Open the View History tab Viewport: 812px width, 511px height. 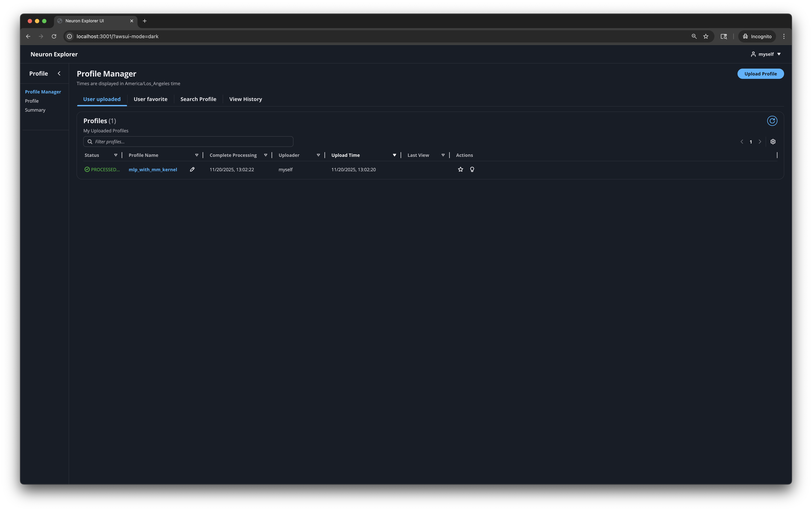[x=245, y=99]
